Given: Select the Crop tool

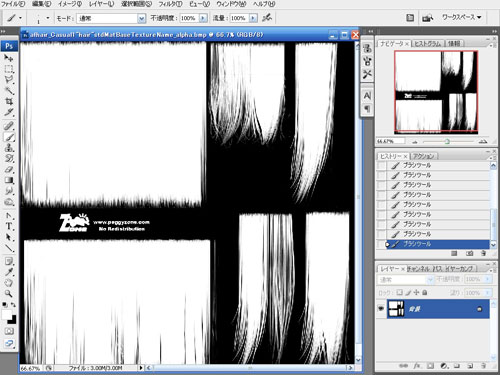Looking at the screenshot, I should [x=9, y=101].
